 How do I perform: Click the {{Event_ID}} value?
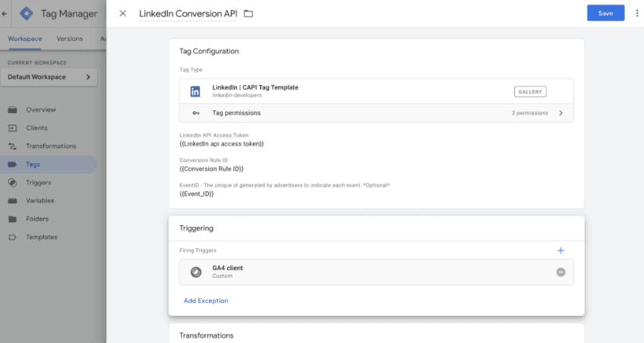197,194
